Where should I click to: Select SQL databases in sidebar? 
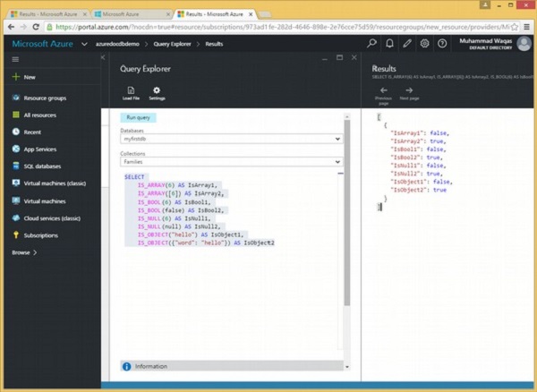pyautogui.click(x=42, y=166)
